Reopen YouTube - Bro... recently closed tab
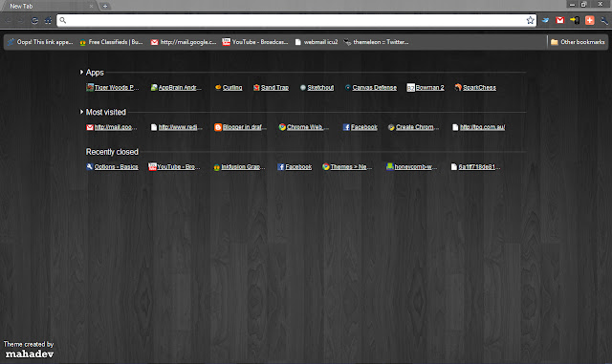The width and height of the screenshot is (612, 364). pyautogui.click(x=174, y=167)
